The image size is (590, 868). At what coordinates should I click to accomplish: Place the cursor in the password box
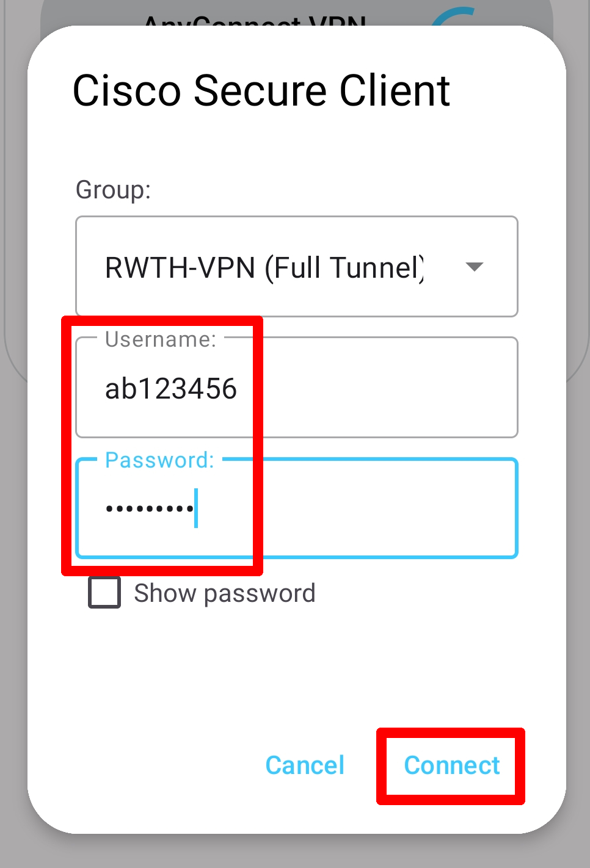pos(296,508)
